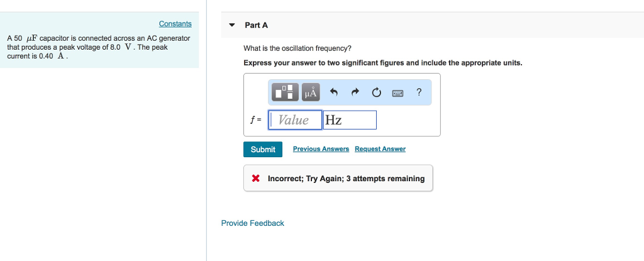Screen dimensions: 644x261
Task: Redo the answer edit
Action: pos(355,93)
